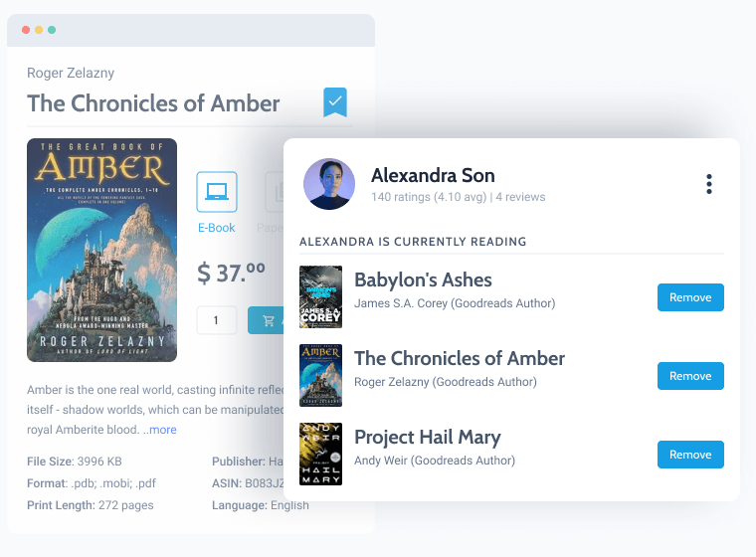Select the partially hidden Paperback format icon

(x=275, y=191)
